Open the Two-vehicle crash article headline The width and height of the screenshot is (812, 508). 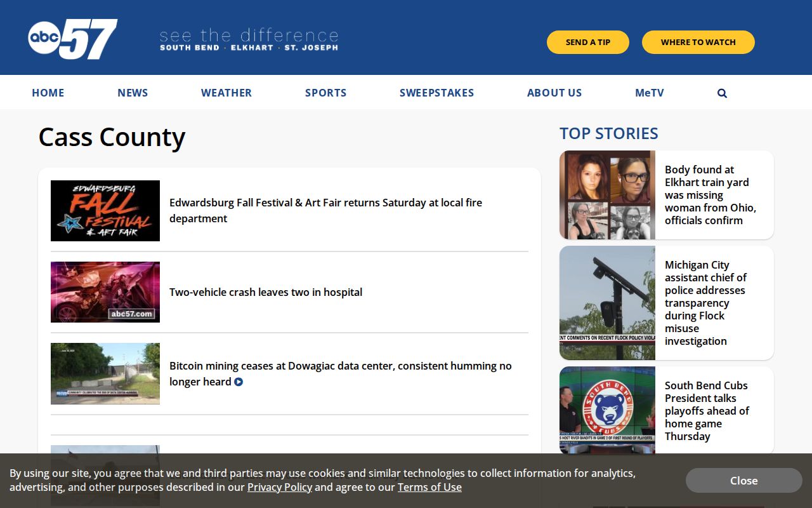[266, 292]
